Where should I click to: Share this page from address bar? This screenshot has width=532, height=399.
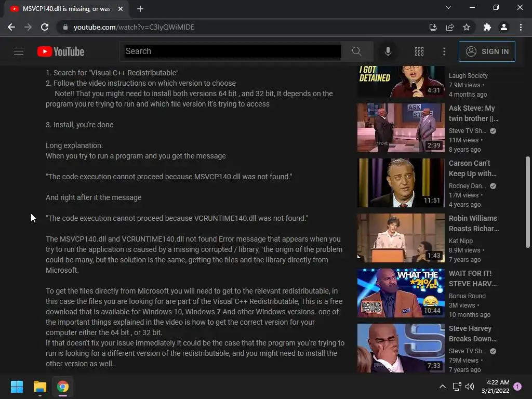click(450, 27)
